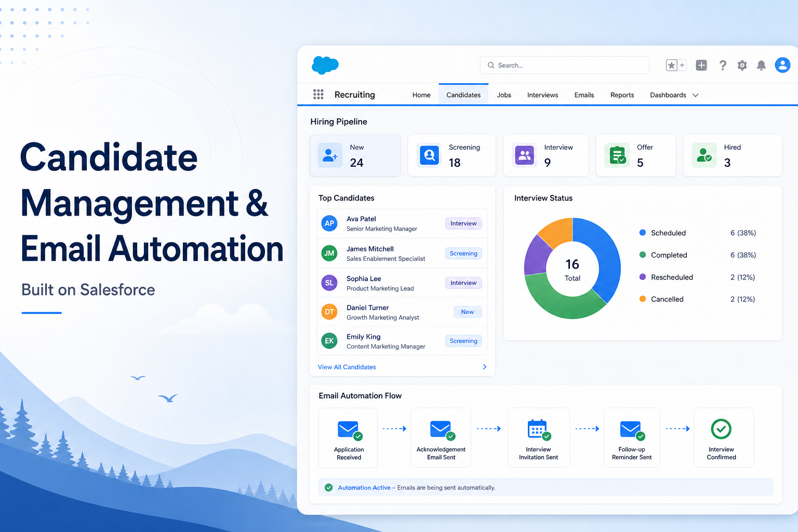
Task: Open the Dashboards tab
Action: (x=668, y=95)
